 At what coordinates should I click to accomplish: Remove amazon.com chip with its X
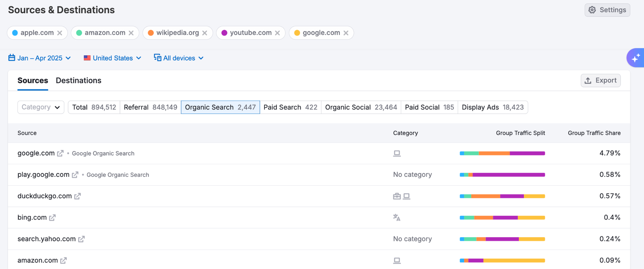(131, 33)
